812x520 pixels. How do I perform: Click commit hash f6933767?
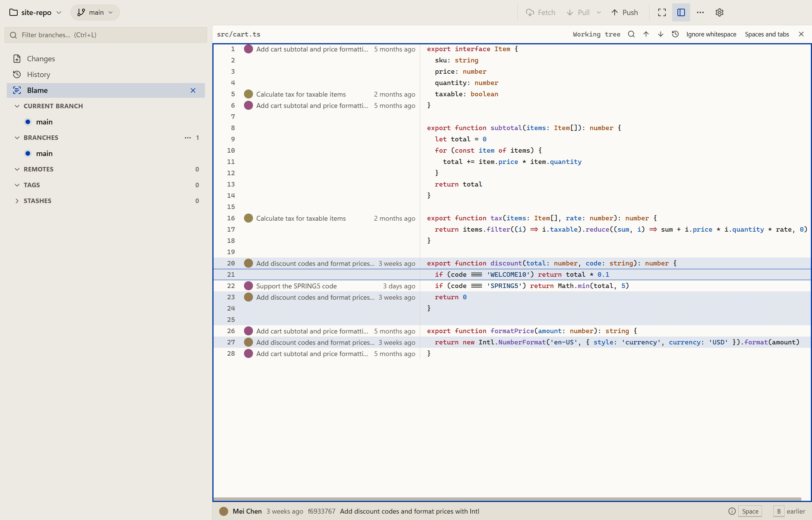point(321,511)
